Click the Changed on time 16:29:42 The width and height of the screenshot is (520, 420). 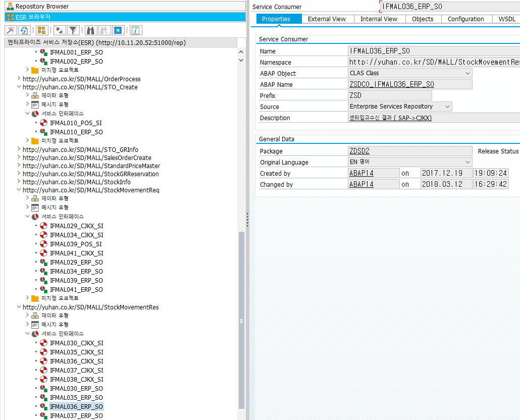point(491,184)
